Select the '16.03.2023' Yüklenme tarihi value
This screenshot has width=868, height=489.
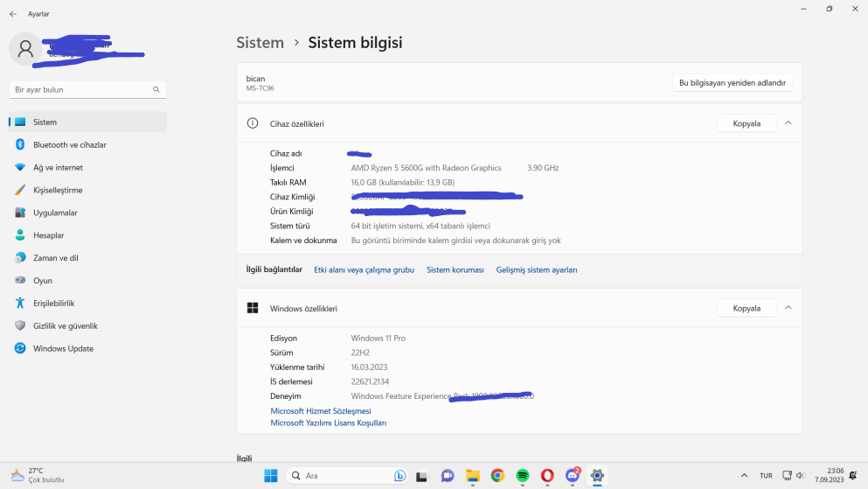coord(369,367)
